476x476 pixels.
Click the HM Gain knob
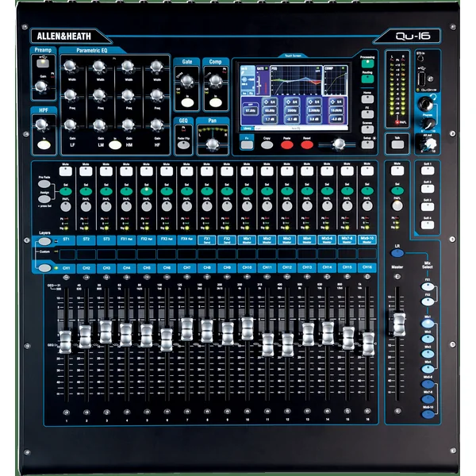128,125
